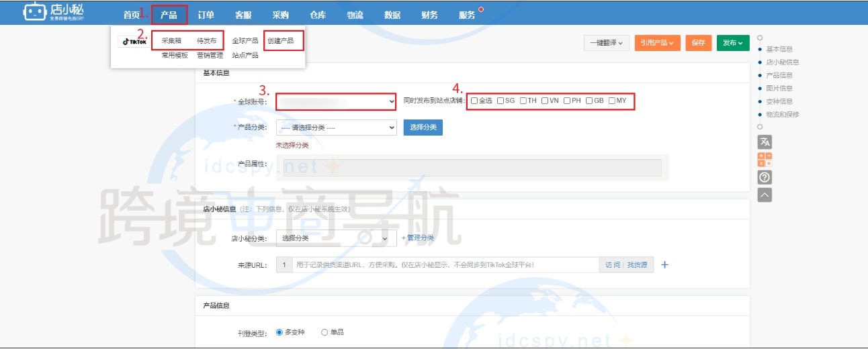Select 单品 listing type radio

(x=324, y=332)
